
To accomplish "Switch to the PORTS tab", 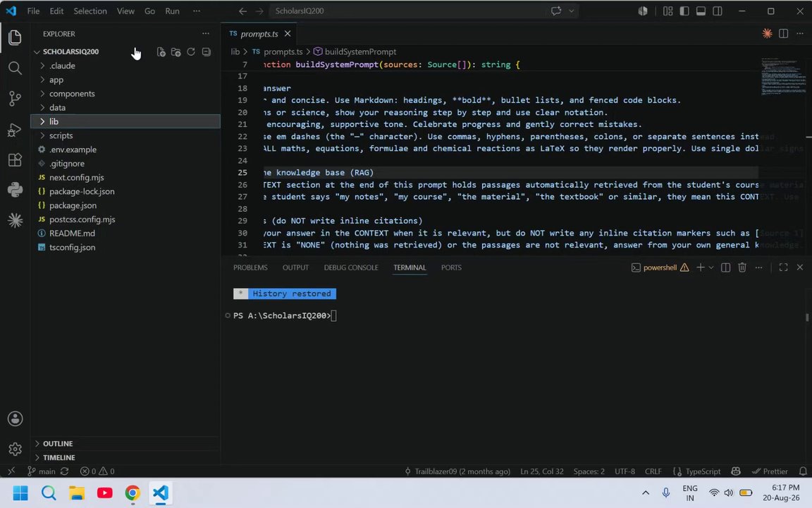I will coord(451,267).
